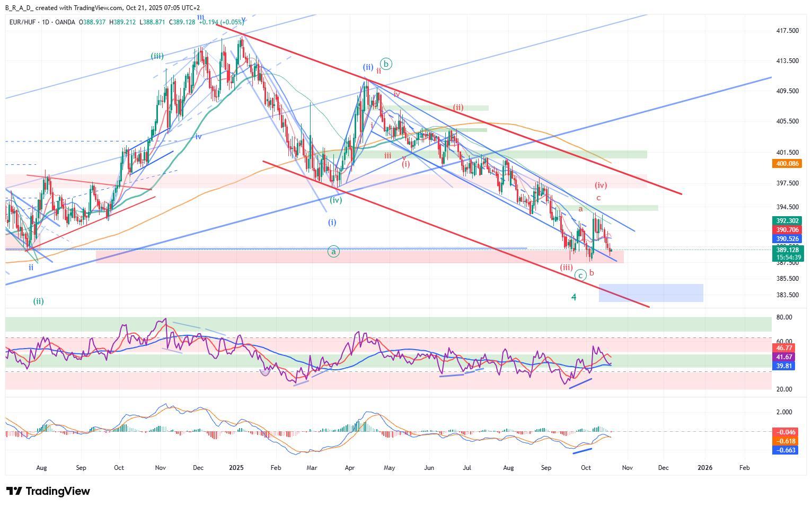The image size is (812, 507).
Task: Select the current price label 389.128
Action: (x=787, y=250)
